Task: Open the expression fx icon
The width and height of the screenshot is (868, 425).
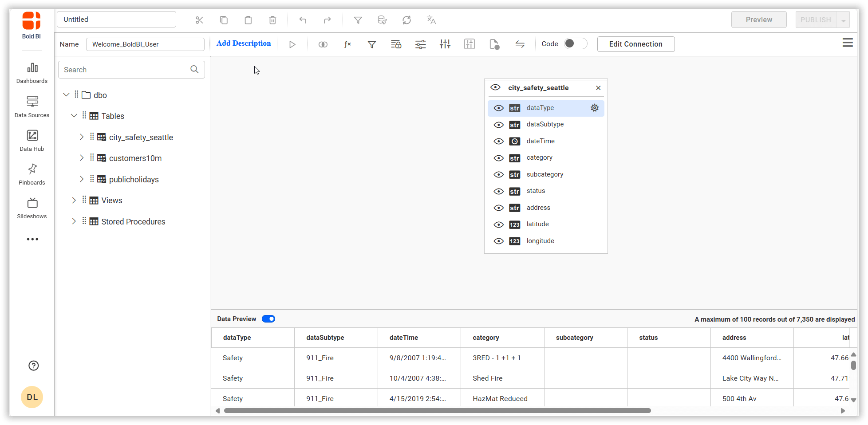Action: click(347, 44)
